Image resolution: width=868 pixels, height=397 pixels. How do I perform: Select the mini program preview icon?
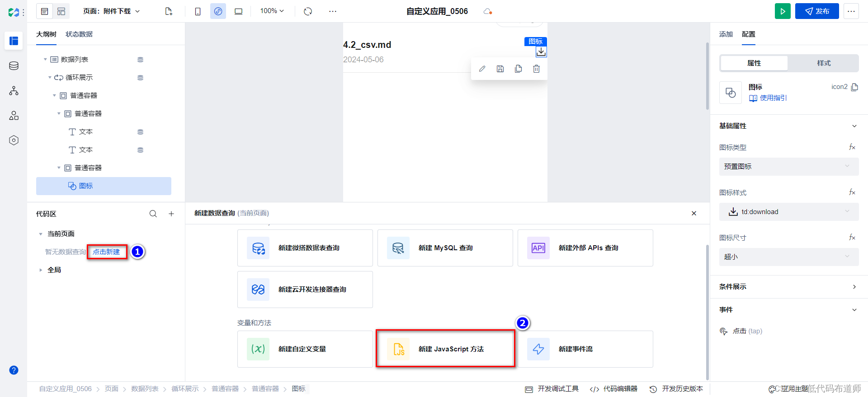point(218,11)
